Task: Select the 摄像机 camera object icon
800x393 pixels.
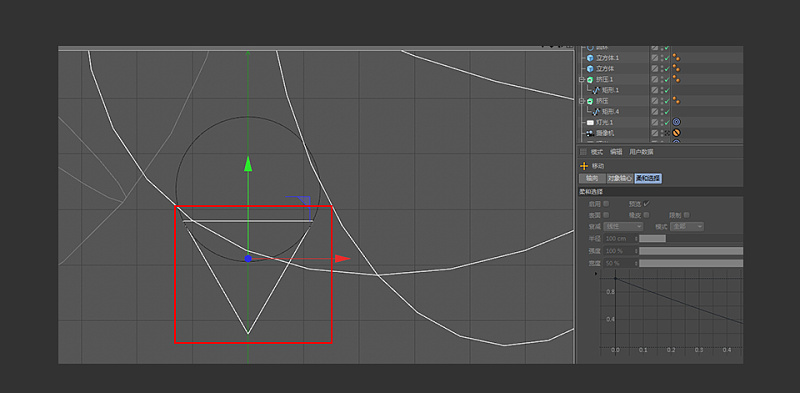Action: pos(590,133)
